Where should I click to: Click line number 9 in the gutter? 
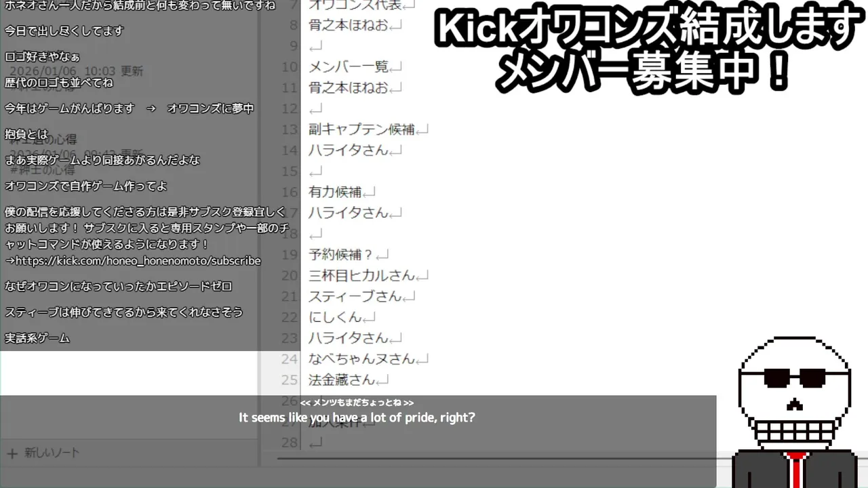[x=294, y=46]
